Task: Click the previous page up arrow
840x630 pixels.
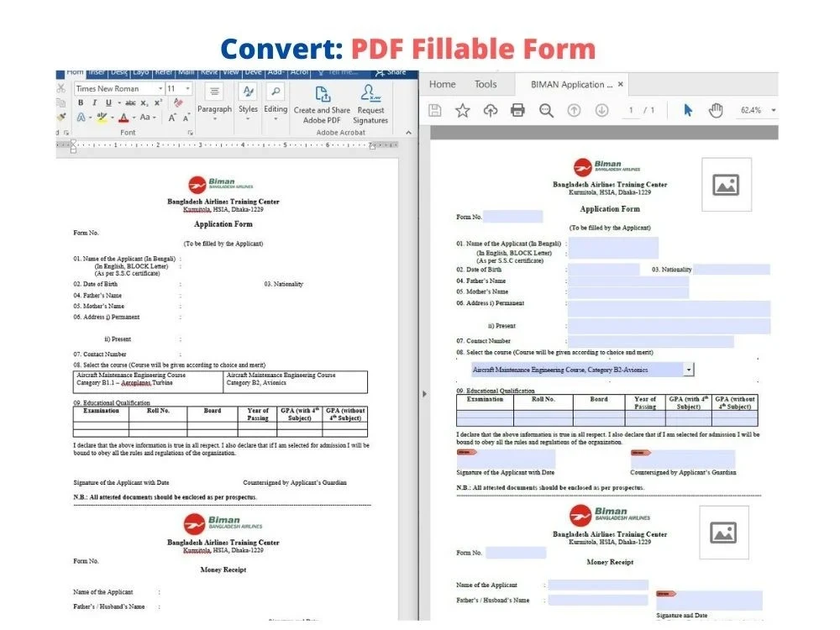Action: pos(574,110)
